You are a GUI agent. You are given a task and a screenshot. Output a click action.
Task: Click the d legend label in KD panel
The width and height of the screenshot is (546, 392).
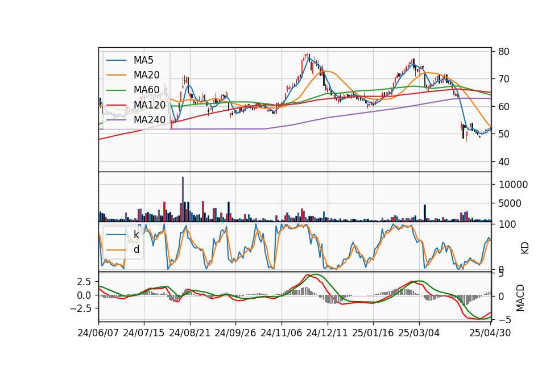click(x=136, y=249)
